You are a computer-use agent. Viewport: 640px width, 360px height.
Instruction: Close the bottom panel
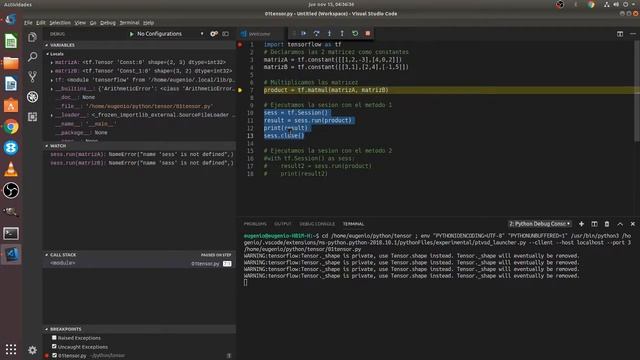click(633, 224)
